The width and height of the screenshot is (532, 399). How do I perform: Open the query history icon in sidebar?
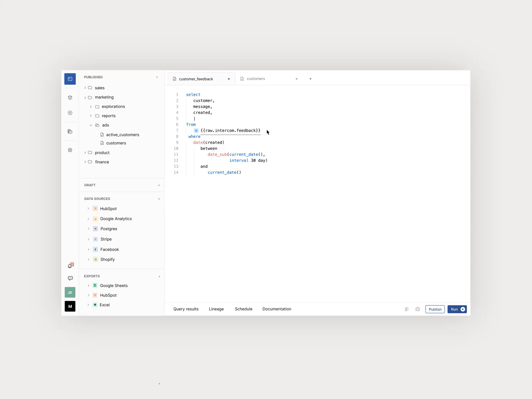pyautogui.click(x=70, y=131)
